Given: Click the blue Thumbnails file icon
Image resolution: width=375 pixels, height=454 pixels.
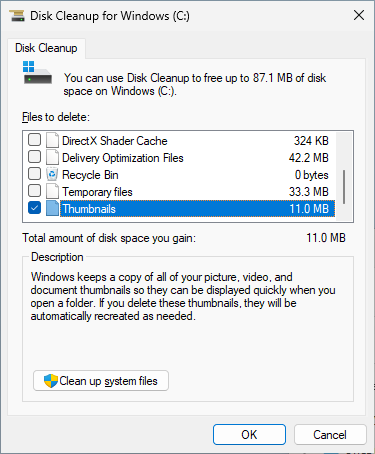Looking at the screenshot, I should [x=52, y=208].
